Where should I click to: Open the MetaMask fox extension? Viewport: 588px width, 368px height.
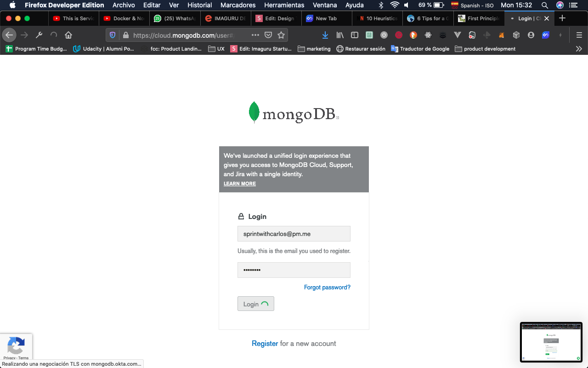[x=502, y=35]
